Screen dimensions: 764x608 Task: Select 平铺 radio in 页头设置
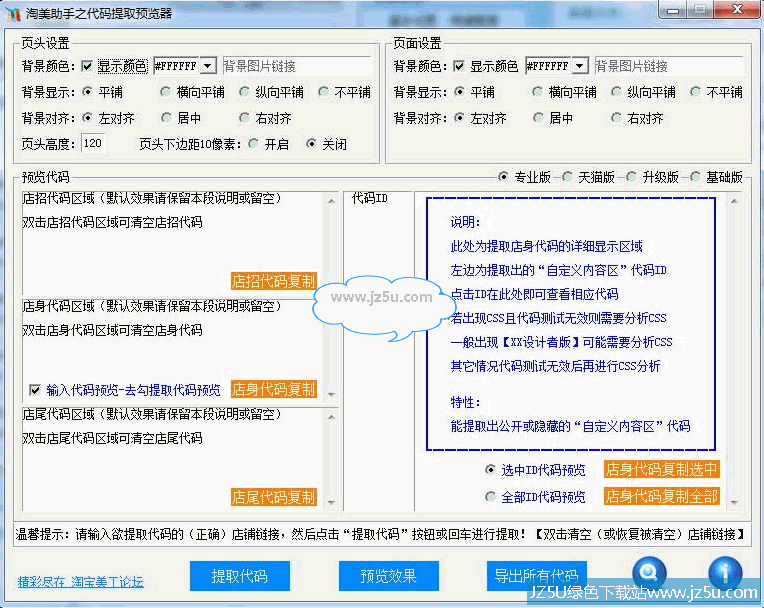pyautogui.click(x=87, y=92)
